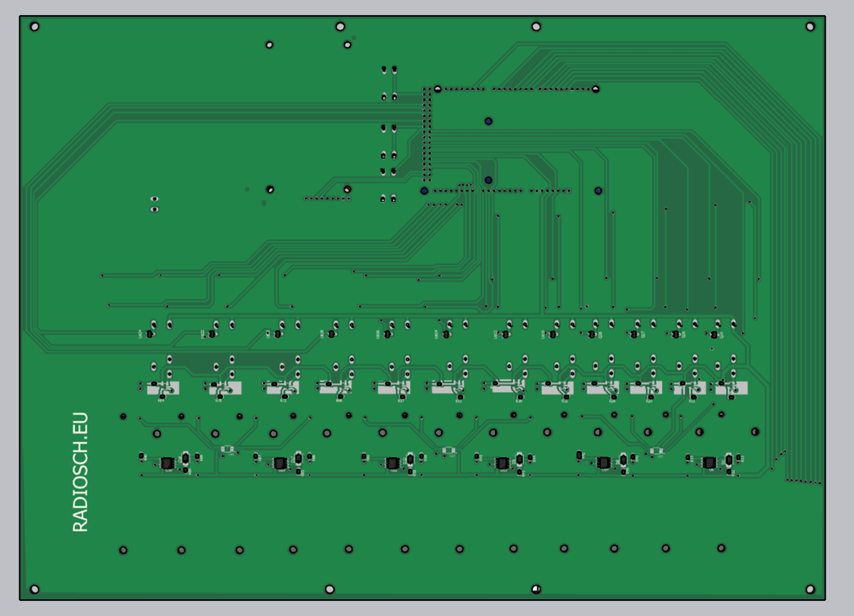Select the leftmost white silkscreen rectangle
Screen dimensions: 854x616
163,388
